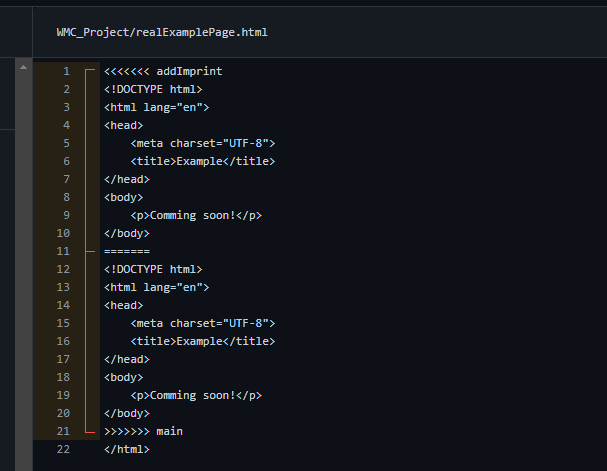Image resolution: width=607 pixels, height=471 pixels.
Task: Click line 10 '</body>' tag
Action: 127,233
